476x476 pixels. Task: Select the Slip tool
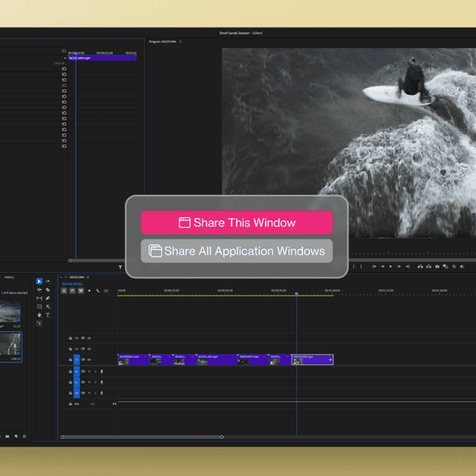click(39, 298)
